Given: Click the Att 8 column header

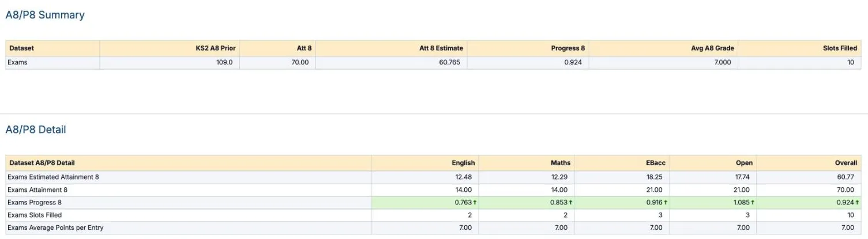Looking at the screenshot, I should coord(277,48).
